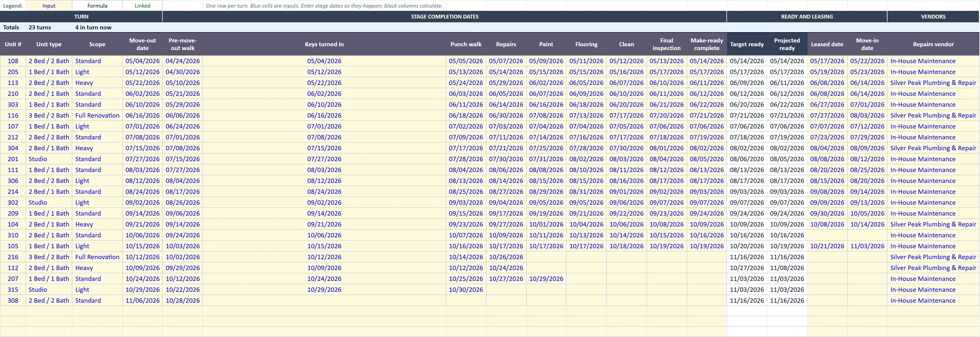Select flooring date for unit 306

coord(586,181)
